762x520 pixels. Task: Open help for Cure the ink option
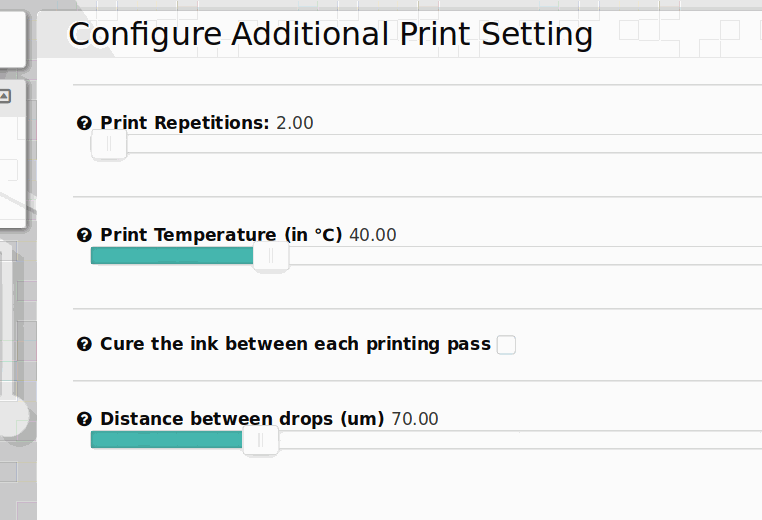tap(85, 345)
